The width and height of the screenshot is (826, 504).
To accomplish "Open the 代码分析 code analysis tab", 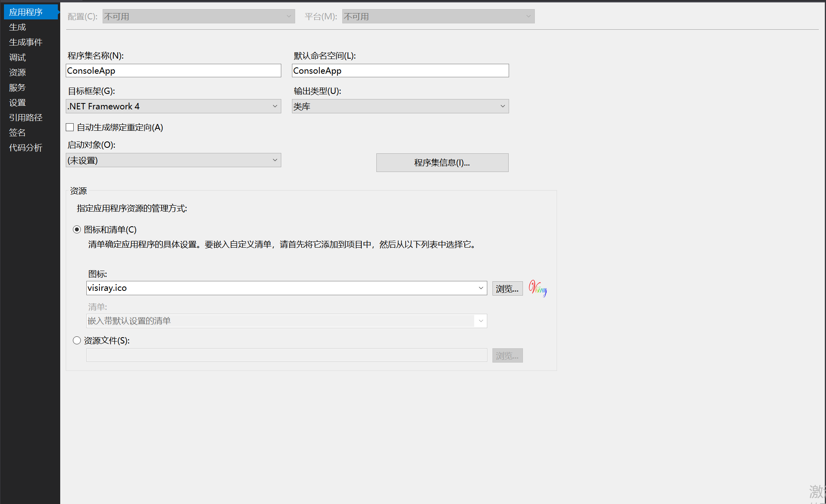I will [25, 147].
